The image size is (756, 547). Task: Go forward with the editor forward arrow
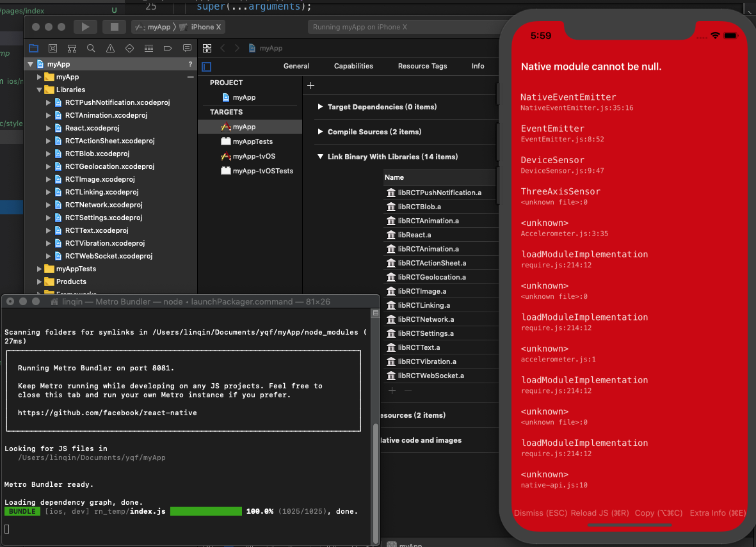pos(237,48)
